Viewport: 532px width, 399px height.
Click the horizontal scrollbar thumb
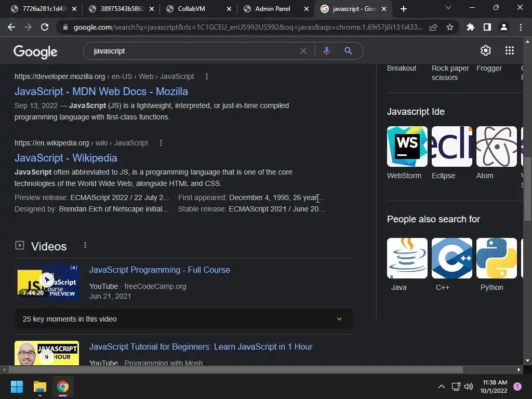[236, 369]
